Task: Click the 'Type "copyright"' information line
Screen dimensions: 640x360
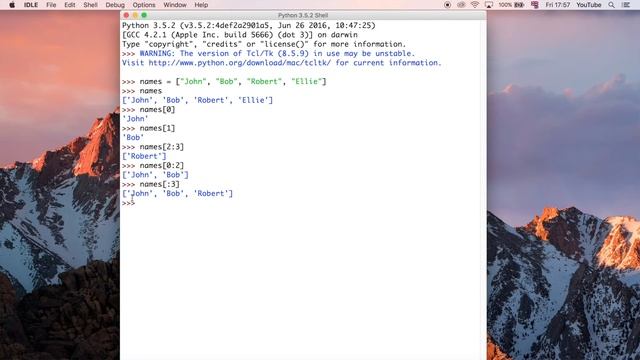Action: coord(264,44)
